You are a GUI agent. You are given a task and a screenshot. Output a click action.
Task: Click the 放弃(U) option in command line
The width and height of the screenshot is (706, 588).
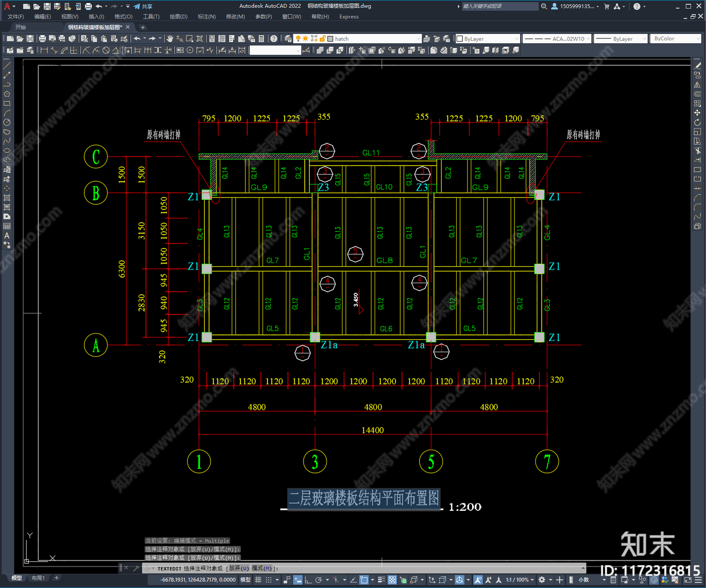pyautogui.click(x=239, y=568)
